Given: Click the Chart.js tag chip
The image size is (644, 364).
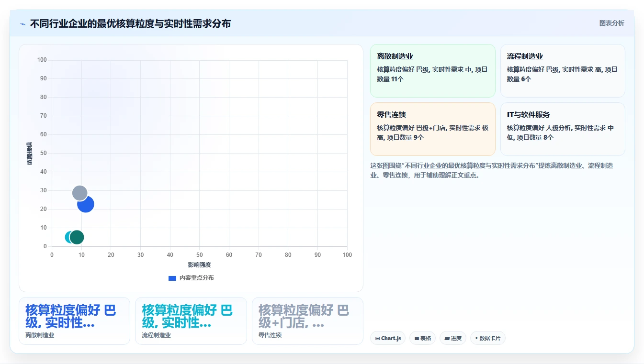Looking at the screenshot, I should [388, 338].
